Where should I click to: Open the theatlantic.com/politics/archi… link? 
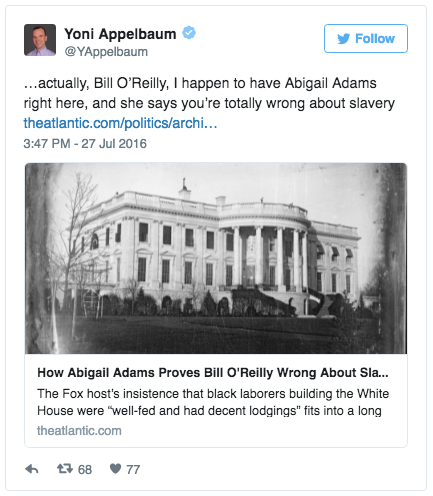(120, 123)
